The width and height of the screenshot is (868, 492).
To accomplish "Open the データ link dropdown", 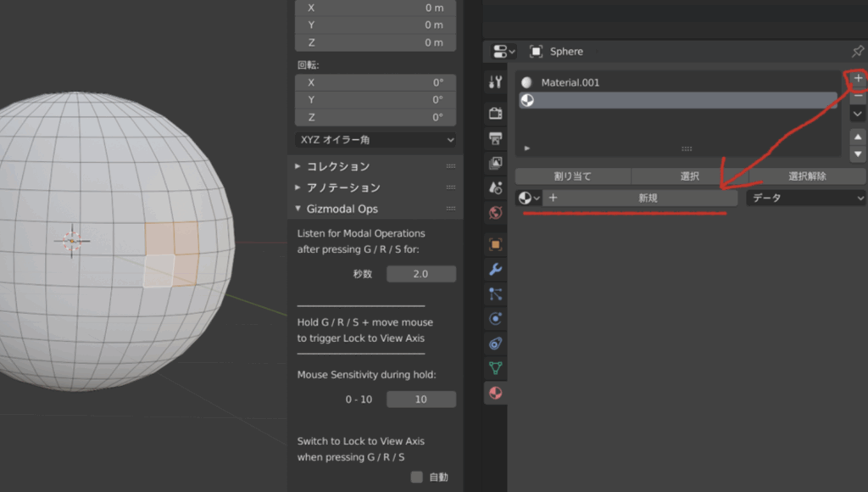I will (x=805, y=198).
